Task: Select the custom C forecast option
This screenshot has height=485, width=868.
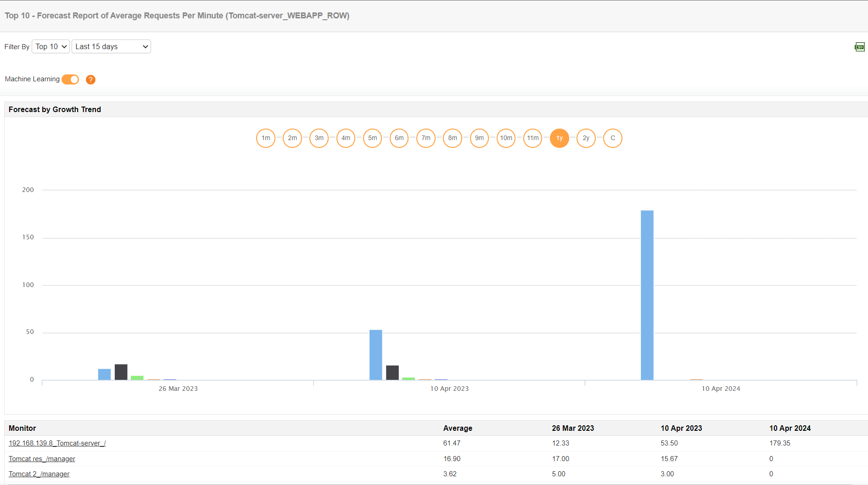Action: (x=612, y=138)
